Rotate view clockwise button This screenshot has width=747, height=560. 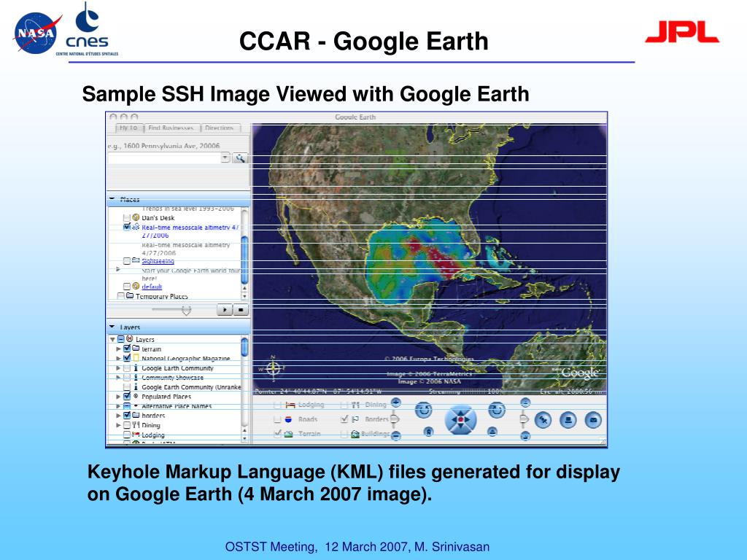496,410
